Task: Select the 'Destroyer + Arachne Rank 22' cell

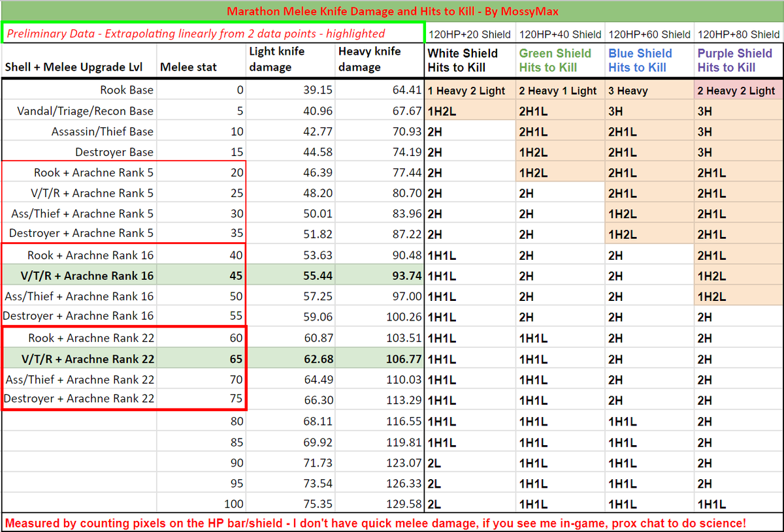Action: pos(79,399)
